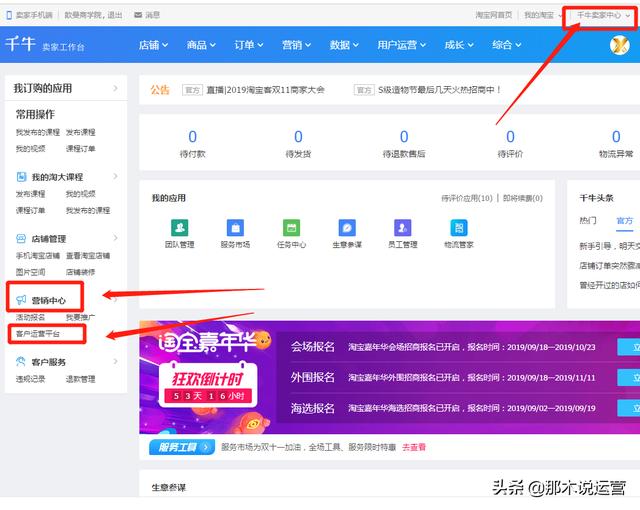Expand the 我的淘大课程 section chevron
The image size is (640, 510).
(116, 176)
